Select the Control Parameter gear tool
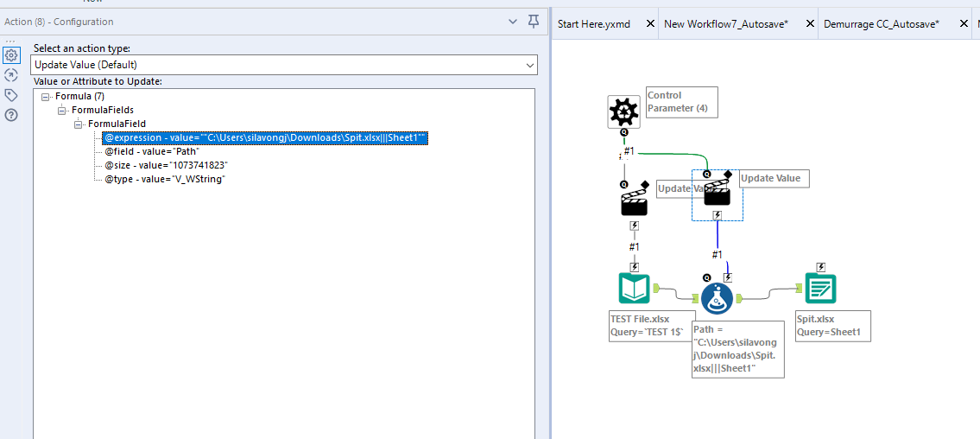The width and height of the screenshot is (980, 439). click(623, 111)
